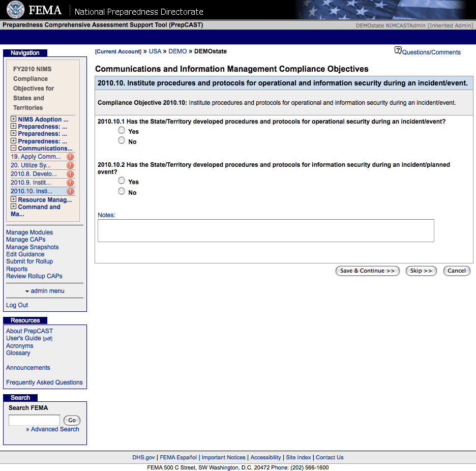Click Current Account breadcrumb link
This screenshot has width=476, height=471.
[118, 51]
